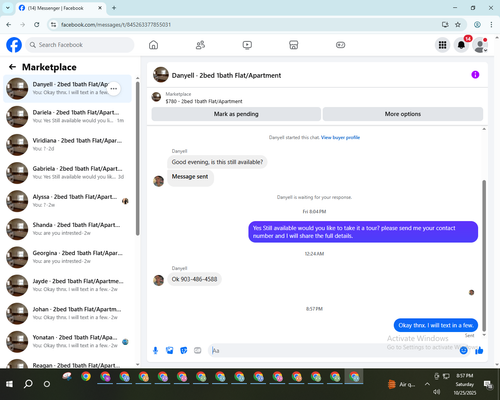This screenshot has width=500, height=400.
Task: Click 'Okay thnx, I will text in a few' bubble
Action: click(436, 325)
